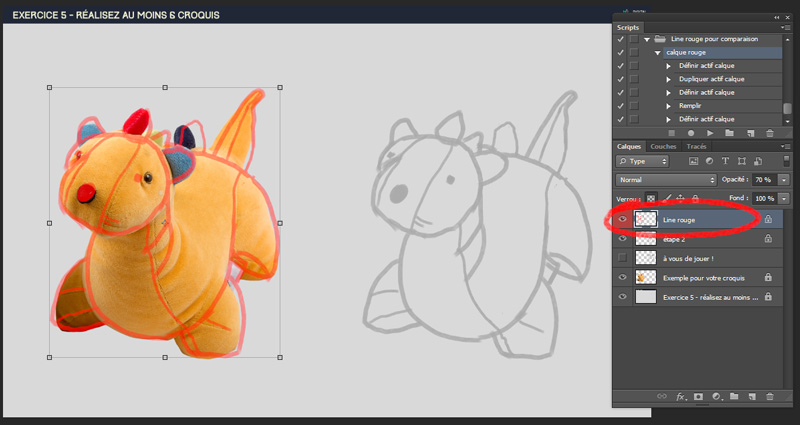This screenshot has height=425, width=800.
Task: Delete the selected script with the Scripts trash icon
Action: pos(769,132)
